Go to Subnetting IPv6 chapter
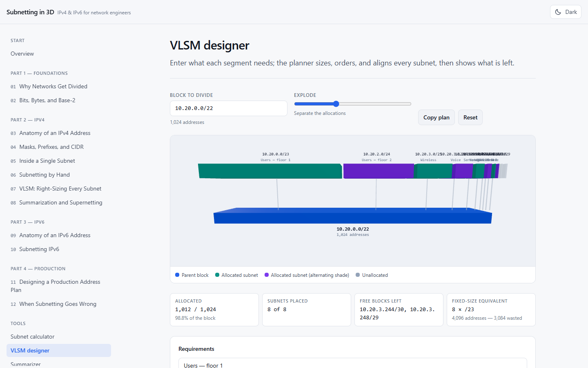The width and height of the screenshot is (588, 368). click(x=59, y=249)
